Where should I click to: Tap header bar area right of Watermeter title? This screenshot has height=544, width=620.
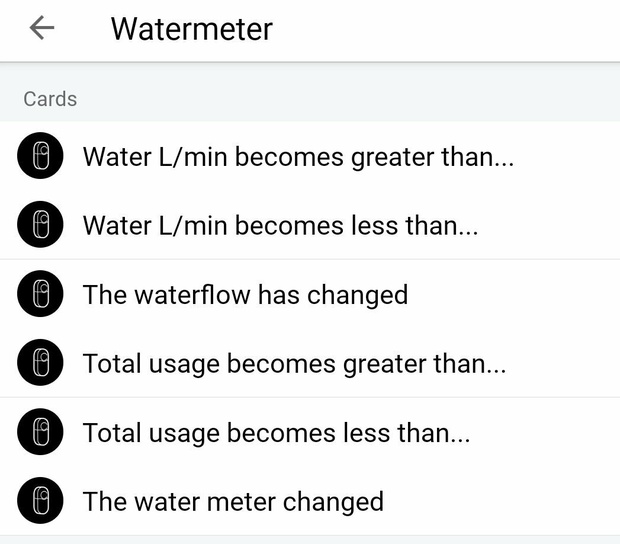pyautogui.click(x=447, y=30)
